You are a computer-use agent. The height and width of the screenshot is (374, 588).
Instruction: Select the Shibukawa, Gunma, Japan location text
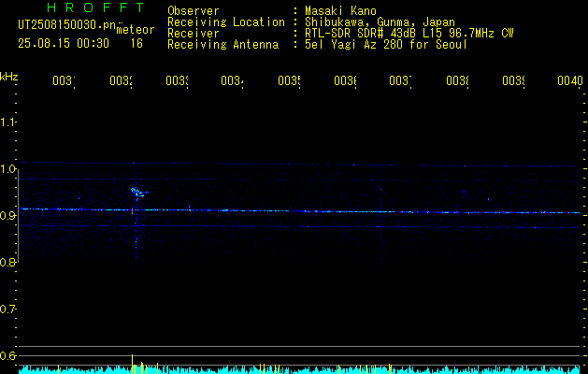(380, 22)
